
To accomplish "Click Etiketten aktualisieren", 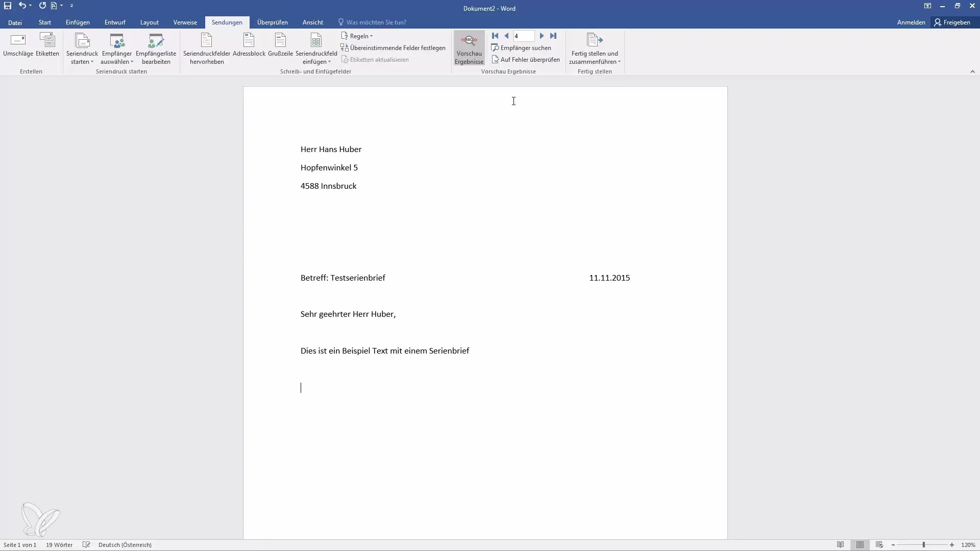I will pyautogui.click(x=375, y=60).
